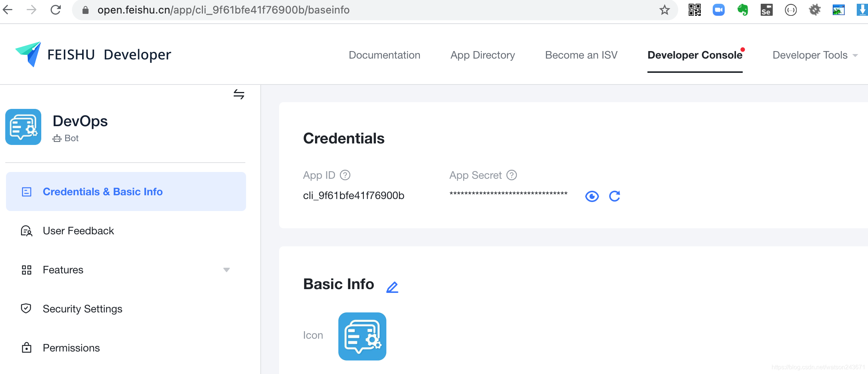This screenshot has height=374, width=868.
Task: Open the Zoom browser extension
Action: pos(718,10)
